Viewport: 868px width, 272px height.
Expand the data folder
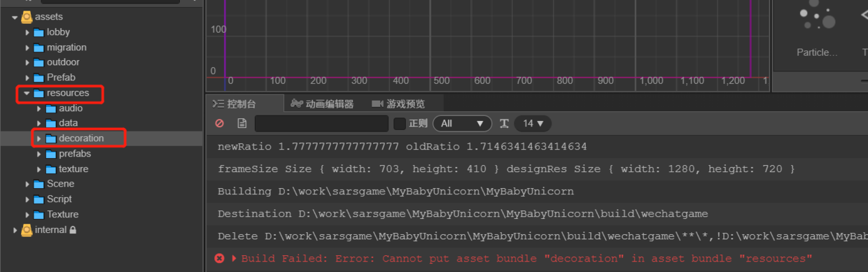coord(39,123)
